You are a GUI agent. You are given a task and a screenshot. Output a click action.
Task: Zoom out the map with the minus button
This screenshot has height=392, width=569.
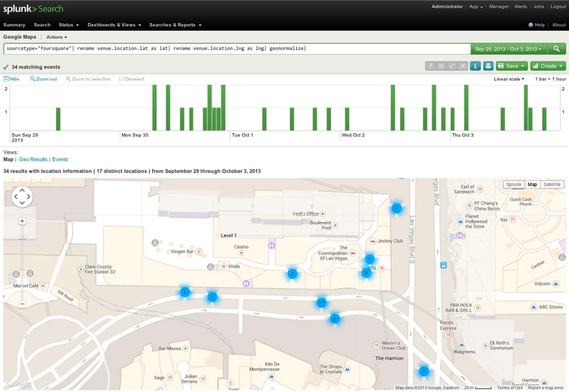[x=22, y=304]
